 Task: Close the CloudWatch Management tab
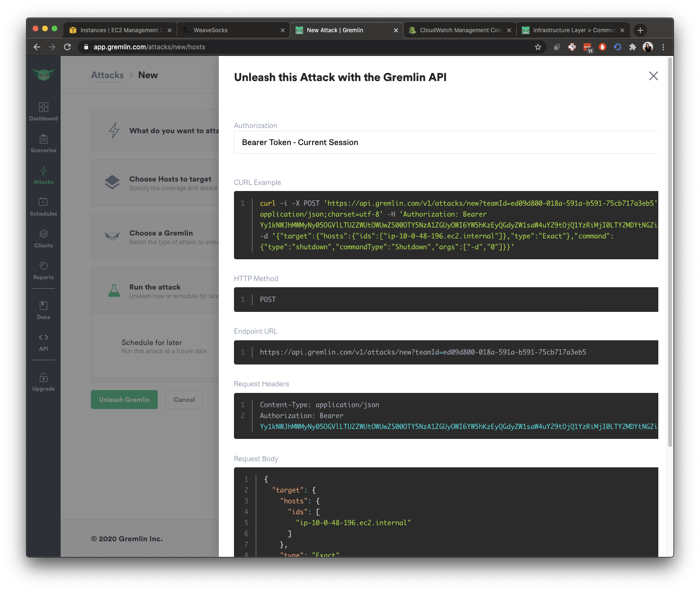tap(509, 30)
